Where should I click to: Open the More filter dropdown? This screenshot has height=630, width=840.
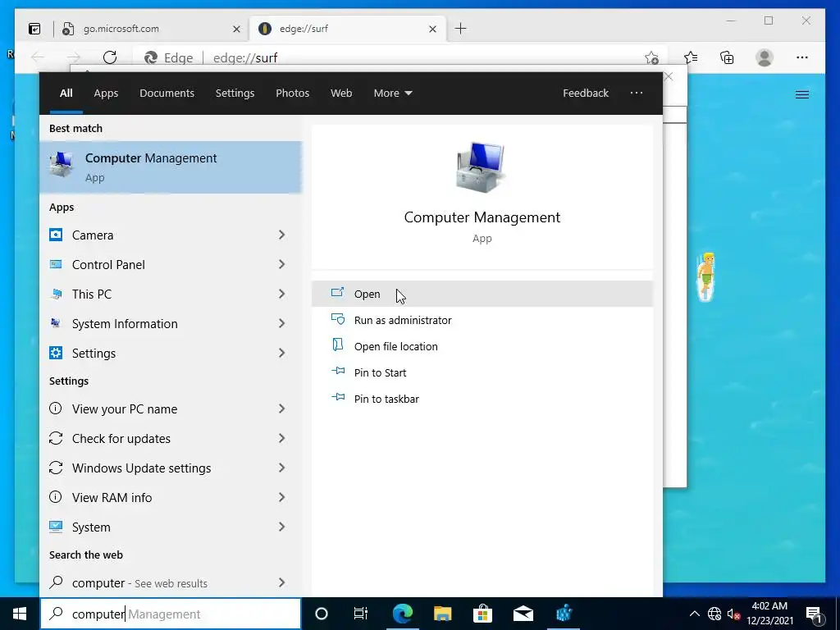click(393, 93)
